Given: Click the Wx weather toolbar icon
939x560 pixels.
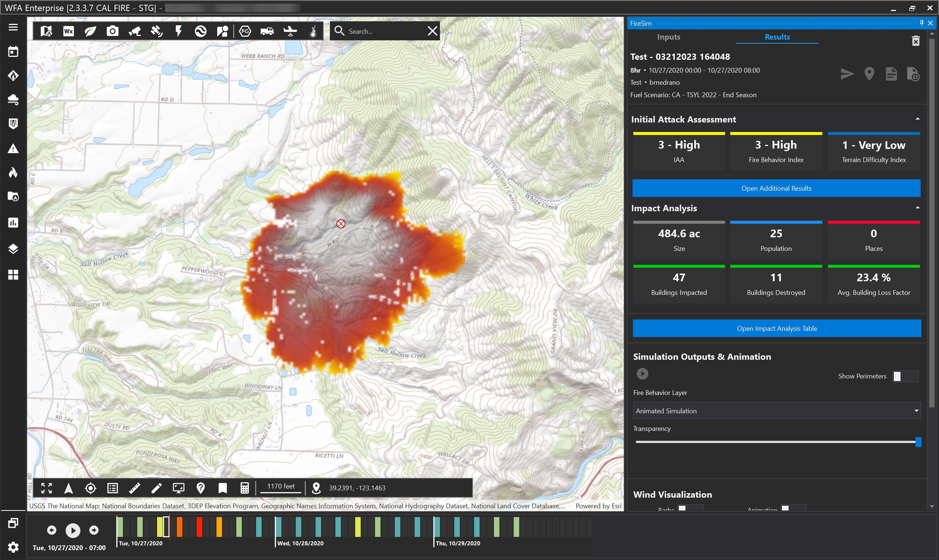Looking at the screenshot, I should pyautogui.click(x=68, y=31).
